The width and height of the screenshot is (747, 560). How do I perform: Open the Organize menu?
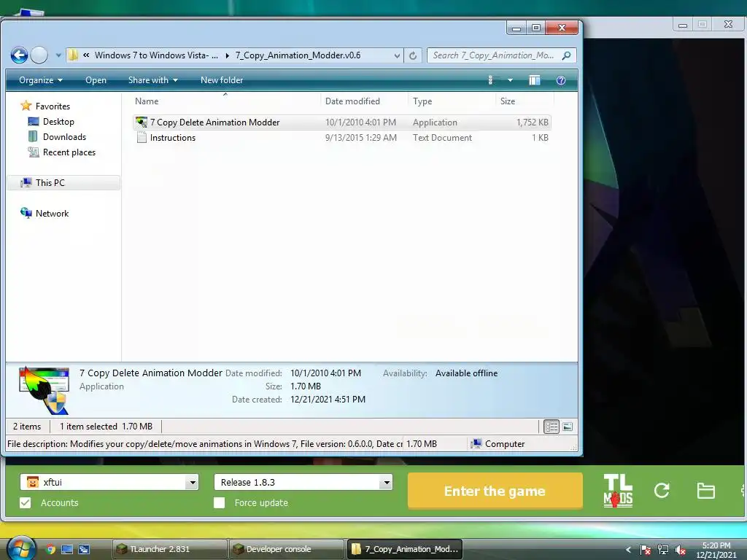[x=41, y=80]
